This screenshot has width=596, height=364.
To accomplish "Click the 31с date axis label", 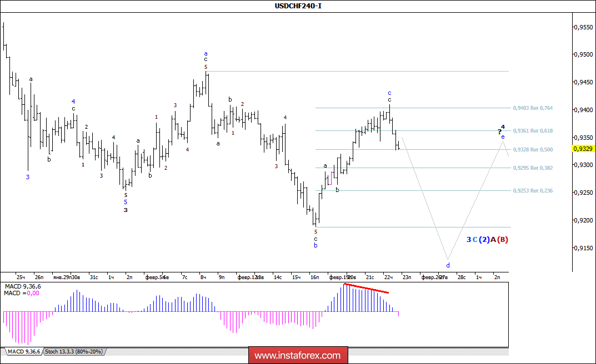I will pos(94,277).
